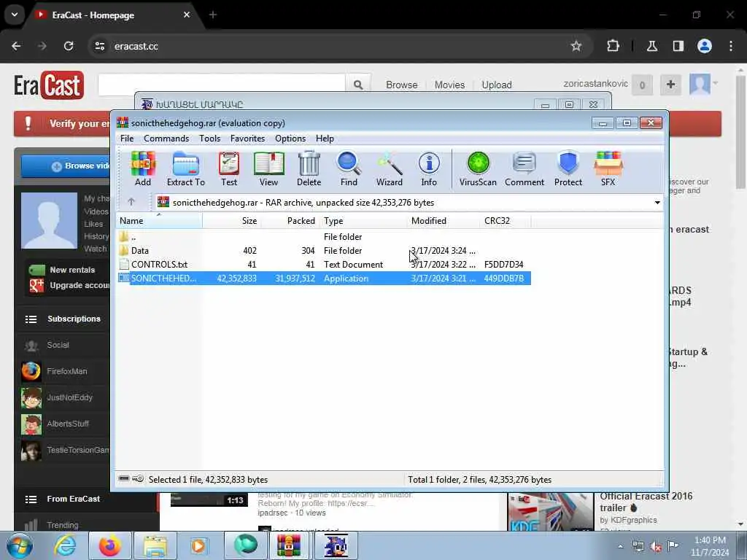This screenshot has width=747, height=560.
Task: Open the Info toolbar icon
Action: [429, 168]
